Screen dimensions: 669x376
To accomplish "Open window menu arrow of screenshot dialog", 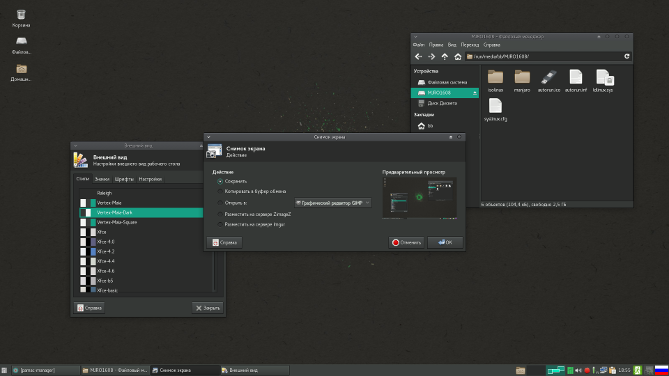I will coord(209,137).
